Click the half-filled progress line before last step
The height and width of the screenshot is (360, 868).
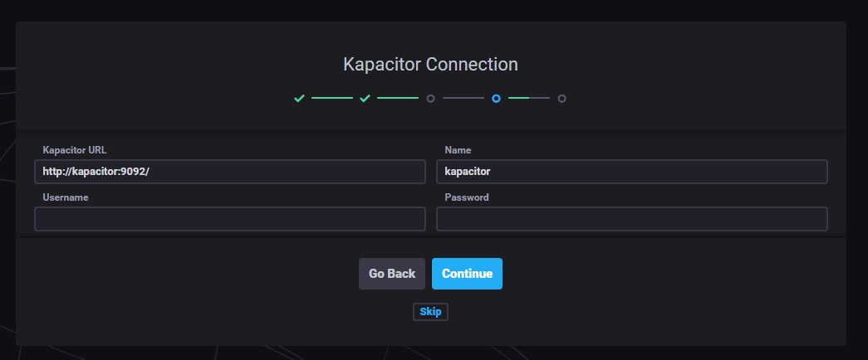point(529,98)
